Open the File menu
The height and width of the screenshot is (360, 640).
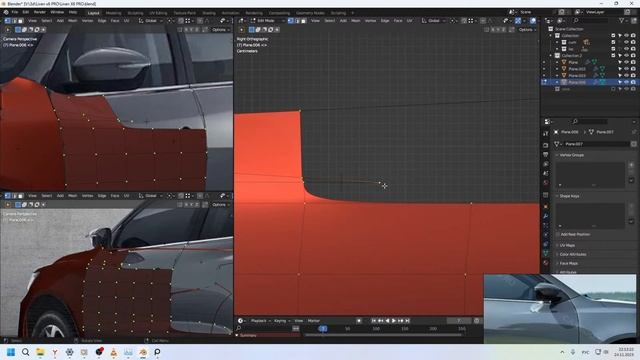[x=15, y=12]
